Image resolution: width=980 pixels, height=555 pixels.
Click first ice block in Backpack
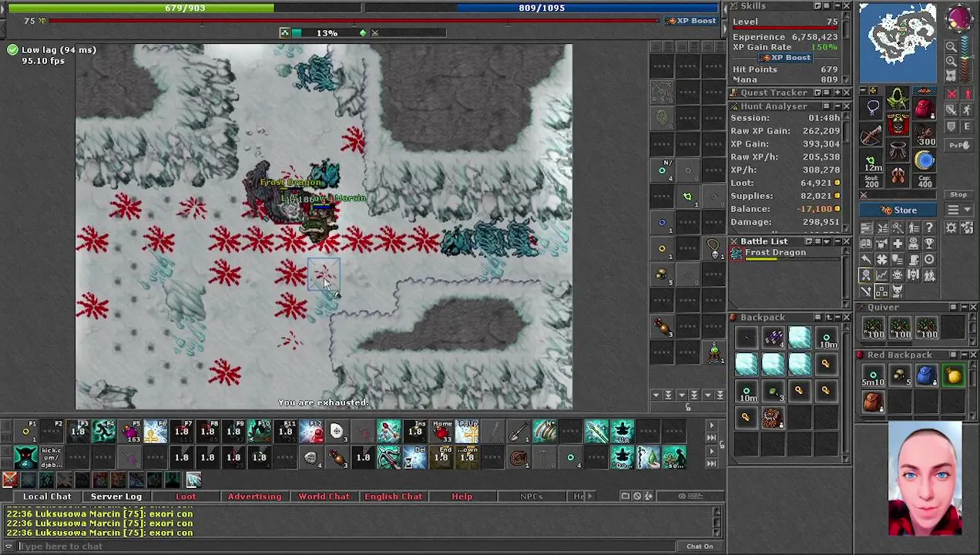pyautogui.click(x=799, y=337)
